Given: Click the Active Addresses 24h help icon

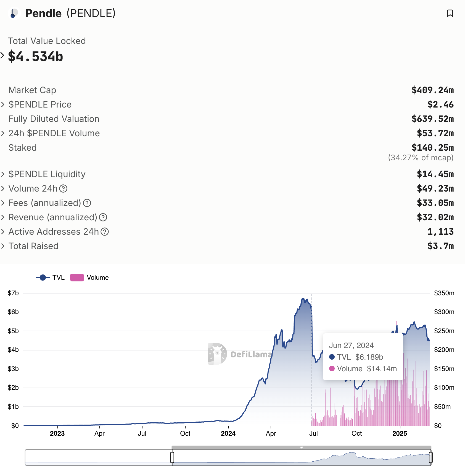Looking at the screenshot, I should coord(105,232).
